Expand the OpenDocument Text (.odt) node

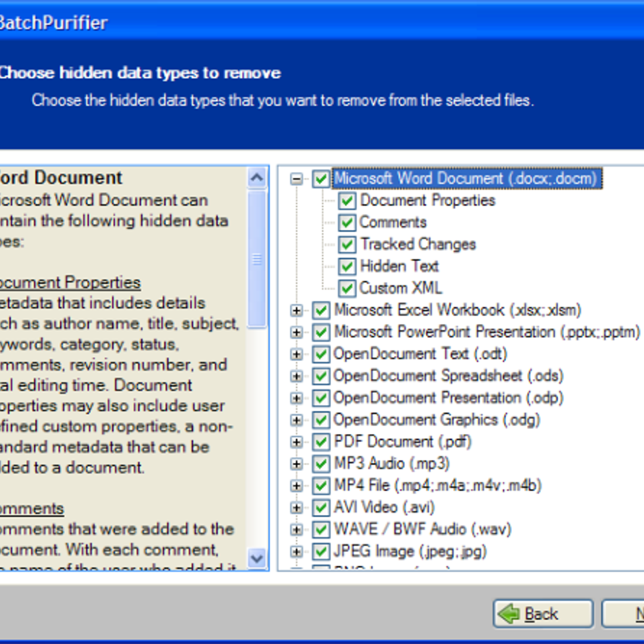(297, 354)
